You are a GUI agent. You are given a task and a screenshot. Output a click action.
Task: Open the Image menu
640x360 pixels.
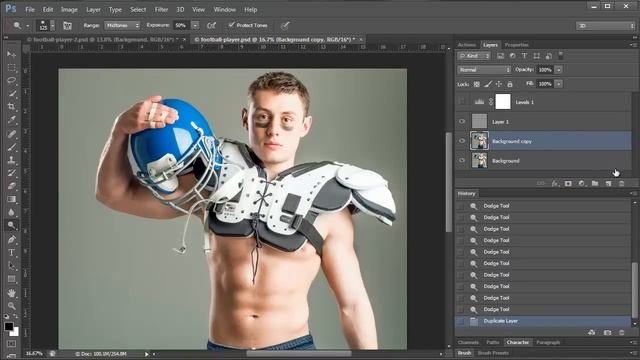click(x=69, y=9)
